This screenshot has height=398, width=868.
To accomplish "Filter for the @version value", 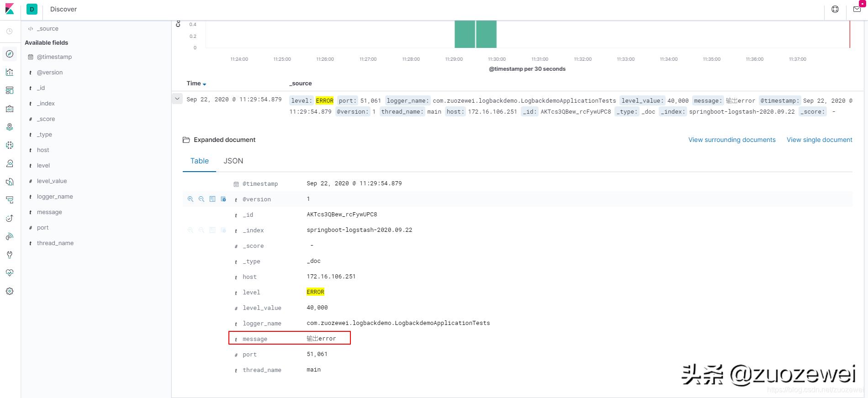I will click(191, 199).
